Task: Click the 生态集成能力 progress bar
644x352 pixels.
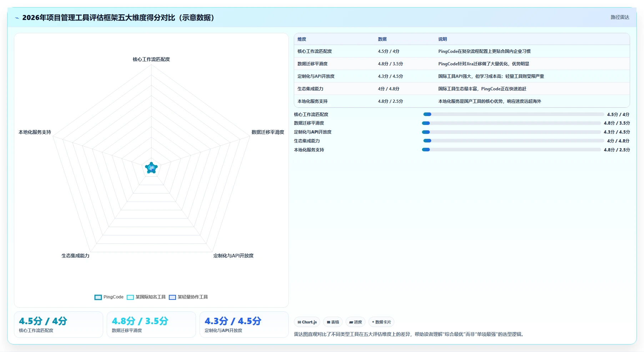Action: pyautogui.click(x=514, y=141)
